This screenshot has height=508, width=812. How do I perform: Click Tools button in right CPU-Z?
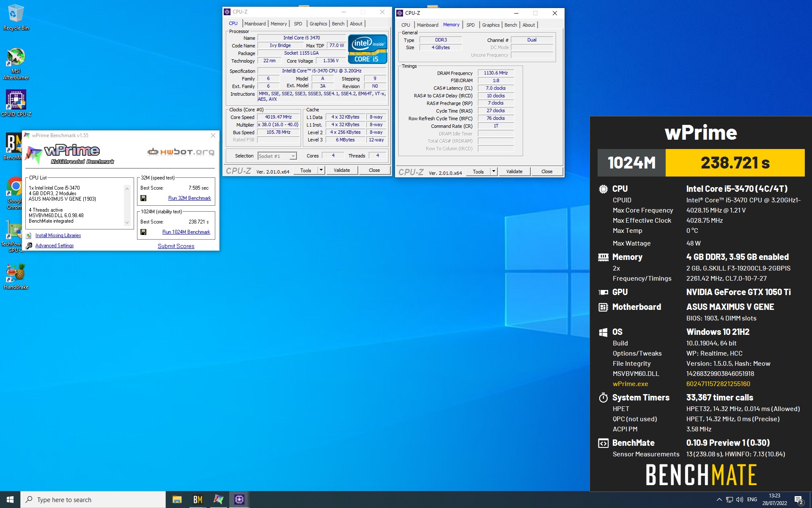click(x=478, y=171)
